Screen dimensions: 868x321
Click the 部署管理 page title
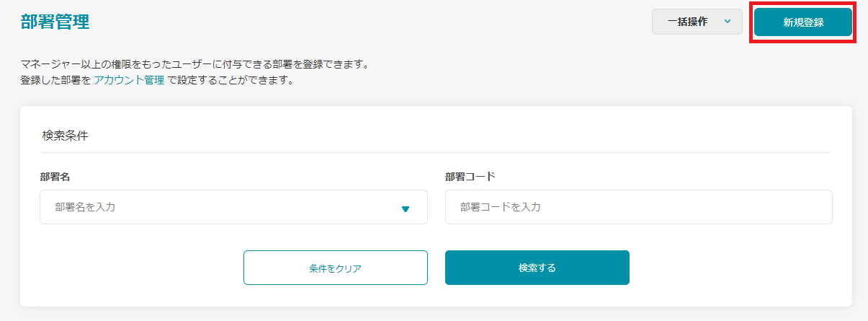click(x=55, y=22)
